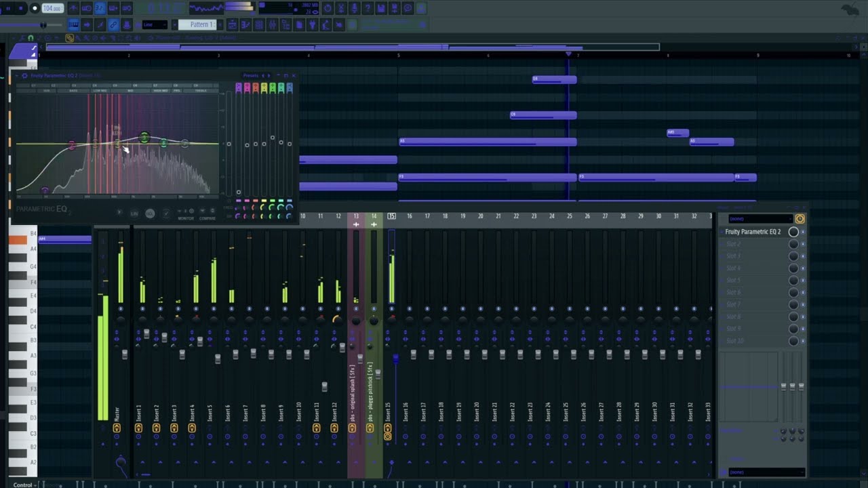Image resolution: width=868 pixels, height=488 pixels.
Task: Toggle the Slot 3 enable light
Action: click(803, 256)
